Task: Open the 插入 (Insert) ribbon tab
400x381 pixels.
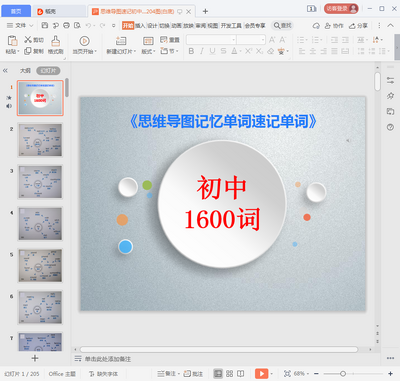Action: [x=140, y=25]
